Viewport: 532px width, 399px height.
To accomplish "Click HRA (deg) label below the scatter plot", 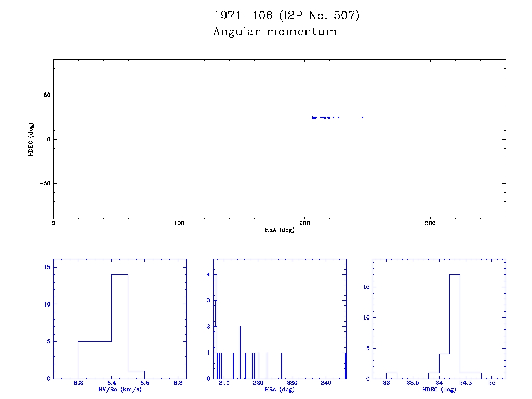I will [x=280, y=230].
